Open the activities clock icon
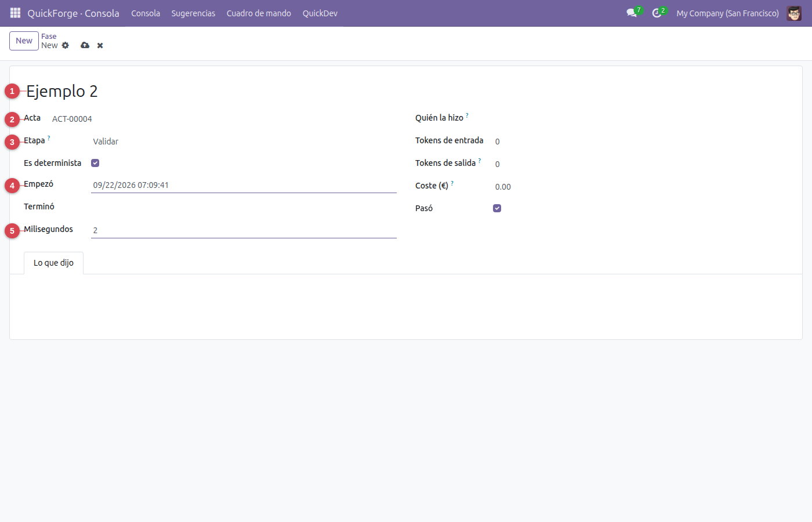This screenshot has height=522, width=812. (x=657, y=13)
